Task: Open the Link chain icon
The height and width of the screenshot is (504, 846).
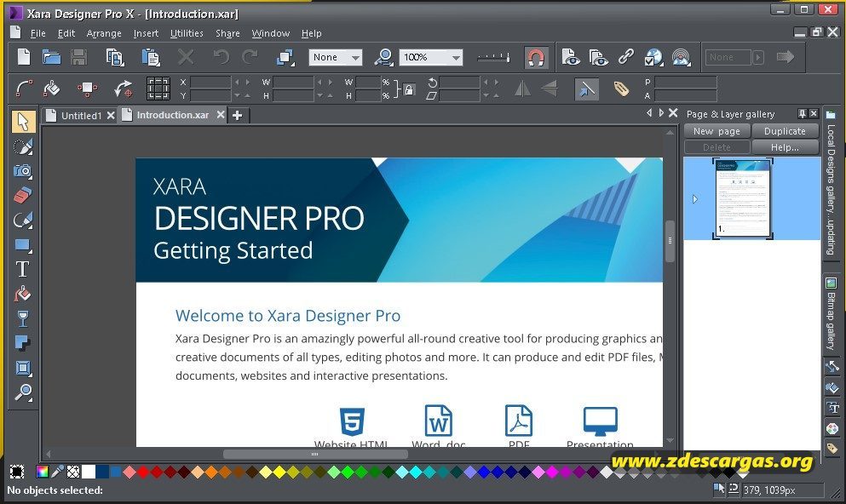Action: tap(626, 56)
